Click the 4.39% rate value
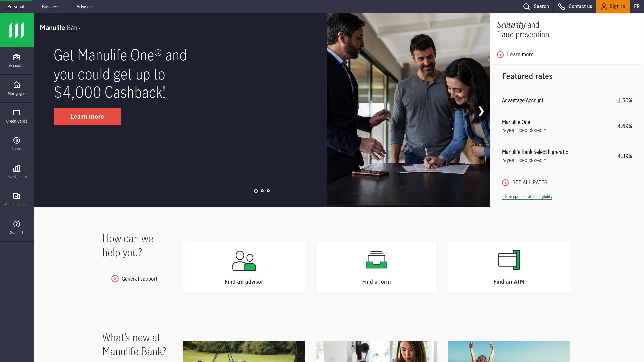 click(625, 156)
